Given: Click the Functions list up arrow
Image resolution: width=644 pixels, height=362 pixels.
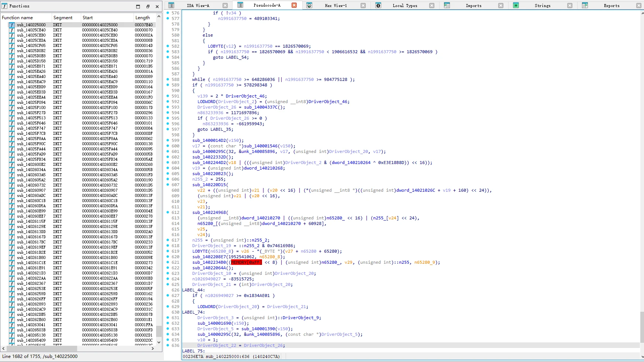Looking at the screenshot, I should click(159, 17).
